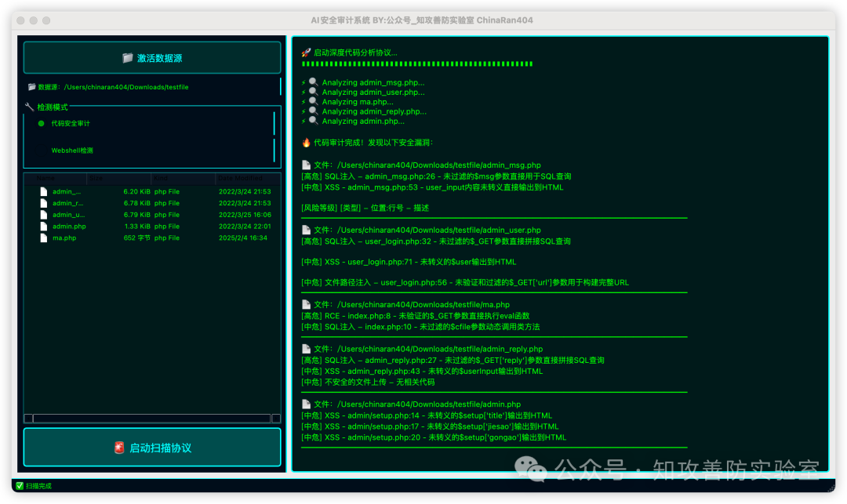Select the Webshell检测 mode
Screen dimensions: 847x504
pyautogui.click(x=72, y=150)
